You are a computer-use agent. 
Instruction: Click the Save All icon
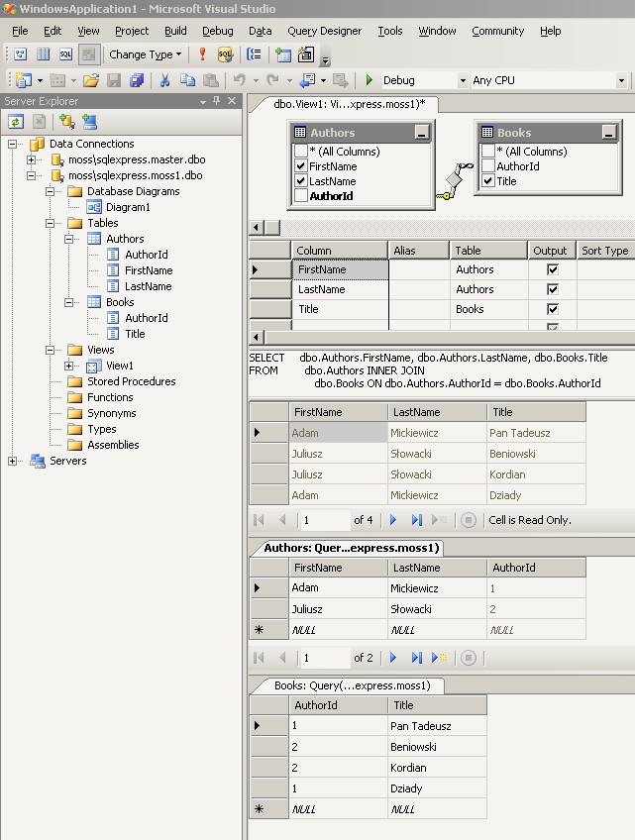(137, 80)
